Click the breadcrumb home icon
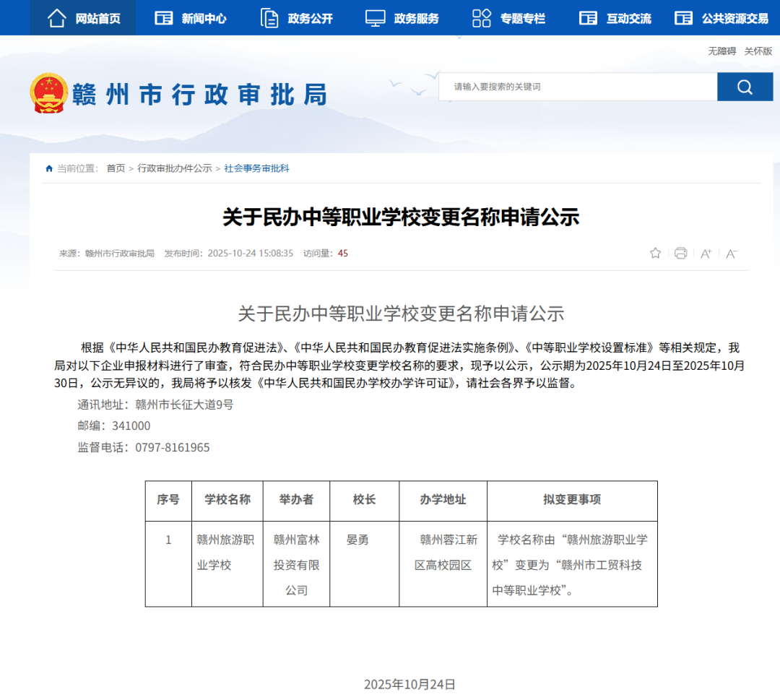This screenshot has width=780, height=700. [49, 168]
